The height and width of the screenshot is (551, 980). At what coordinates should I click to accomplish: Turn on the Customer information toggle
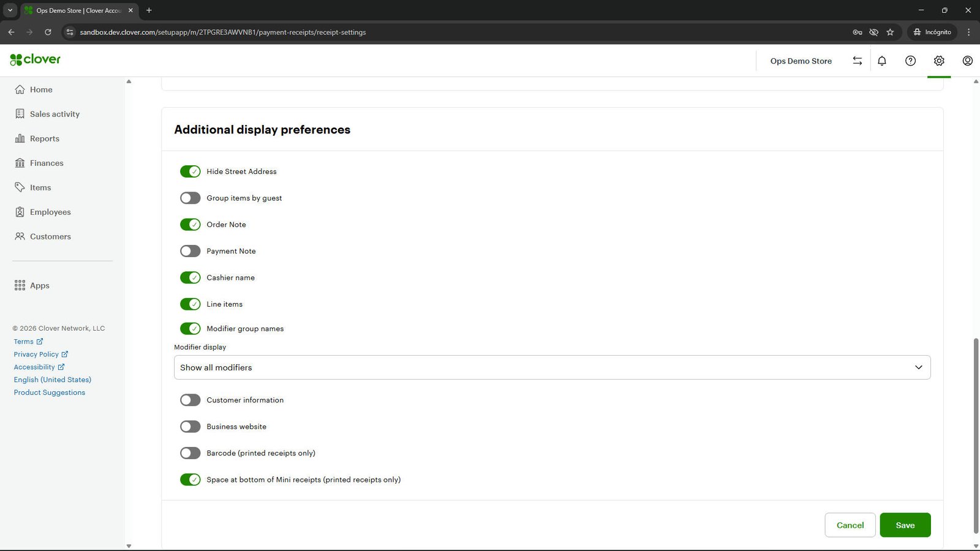(190, 400)
